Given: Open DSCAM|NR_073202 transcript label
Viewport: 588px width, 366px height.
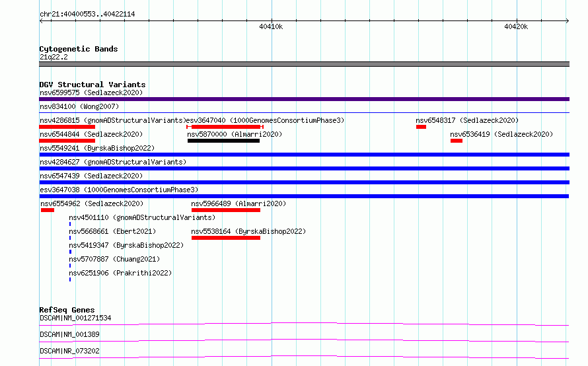Looking at the screenshot, I should click(x=69, y=351).
